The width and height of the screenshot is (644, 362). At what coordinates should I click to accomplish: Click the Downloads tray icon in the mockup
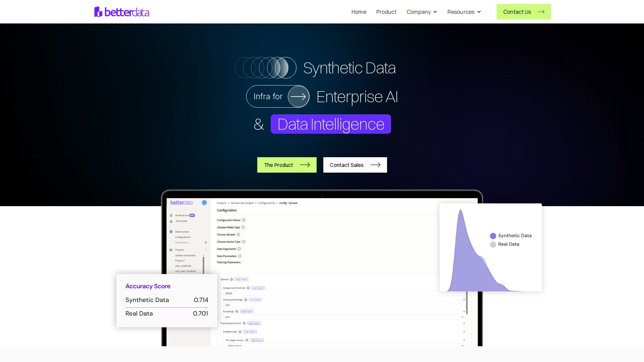point(171,221)
